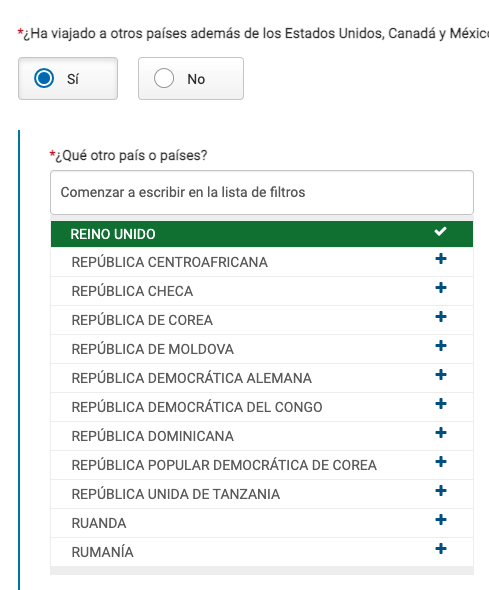Click the Sí option box label
This screenshot has width=489, height=590.
[x=73, y=79]
